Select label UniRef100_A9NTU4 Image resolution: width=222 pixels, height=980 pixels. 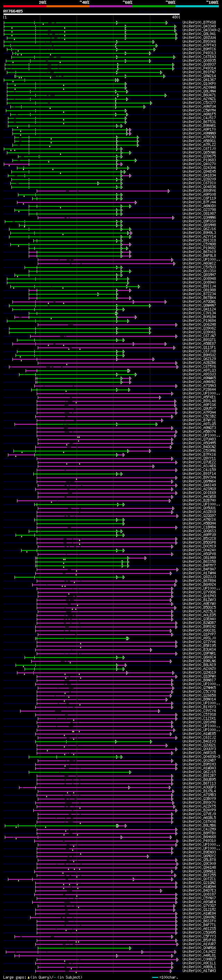click(x=199, y=106)
